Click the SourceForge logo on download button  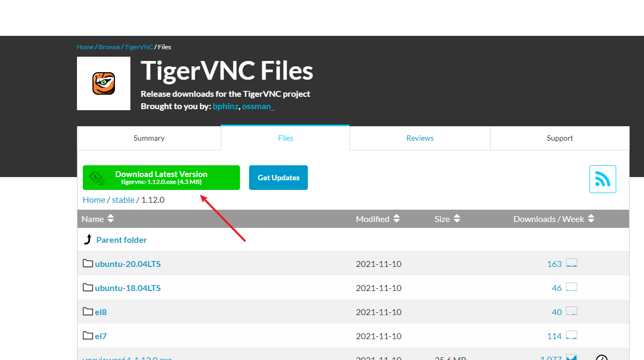[x=97, y=178]
